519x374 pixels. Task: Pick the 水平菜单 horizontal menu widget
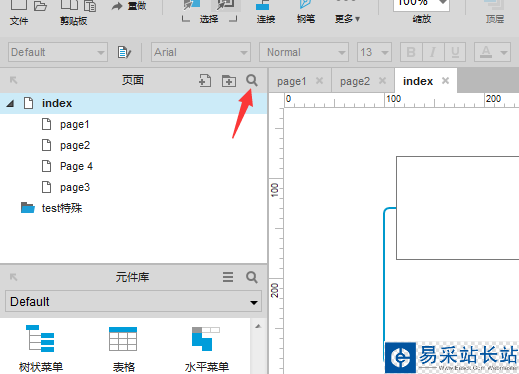click(207, 349)
